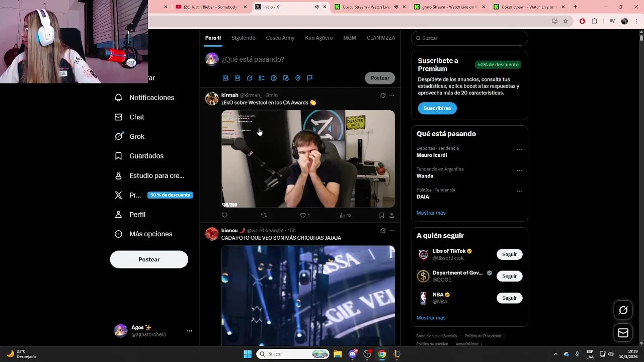644x362 pixels.
Task: Switch to the Coscu Army tab
Action: [280, 38]
